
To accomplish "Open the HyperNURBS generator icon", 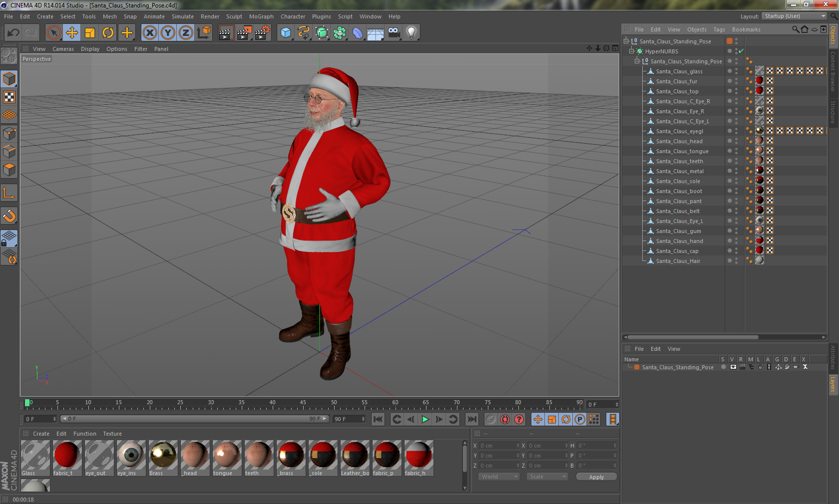I will (x=322, y=33).
